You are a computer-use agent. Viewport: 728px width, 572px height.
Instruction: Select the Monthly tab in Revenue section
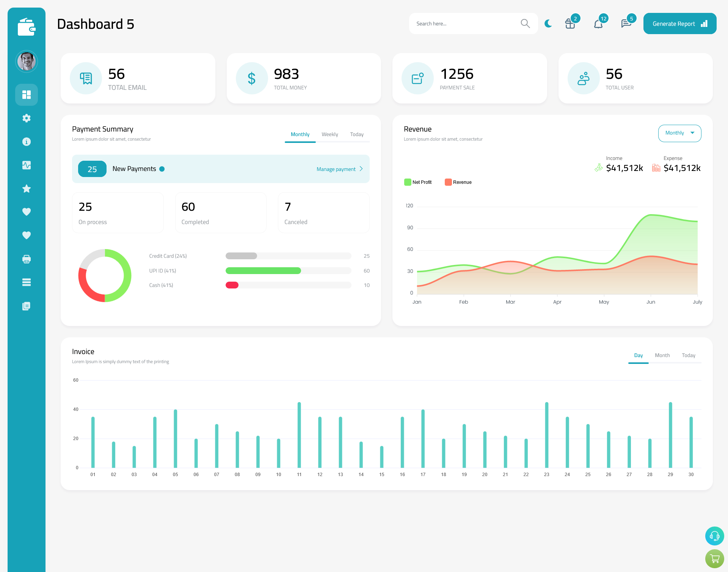[x=679, y=132]
